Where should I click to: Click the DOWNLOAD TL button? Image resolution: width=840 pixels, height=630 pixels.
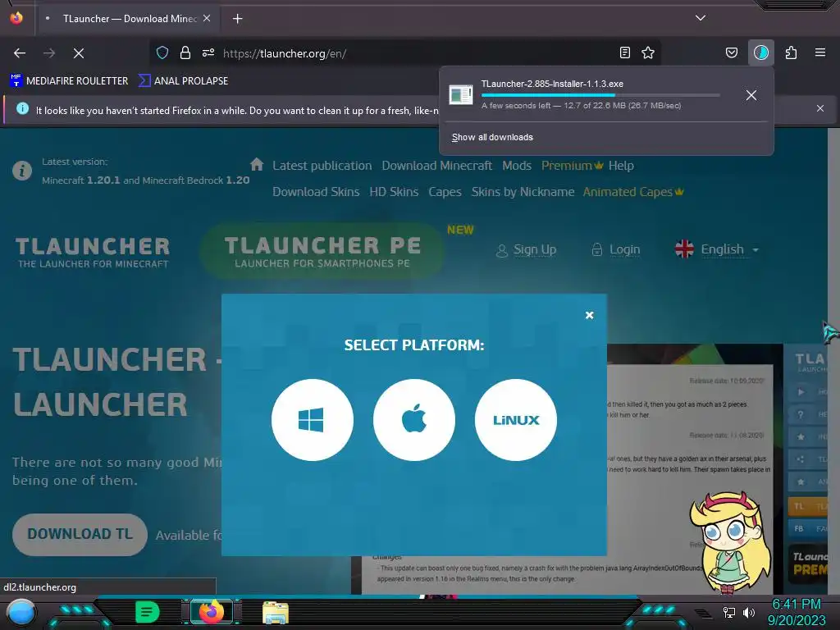coord(80,534)
